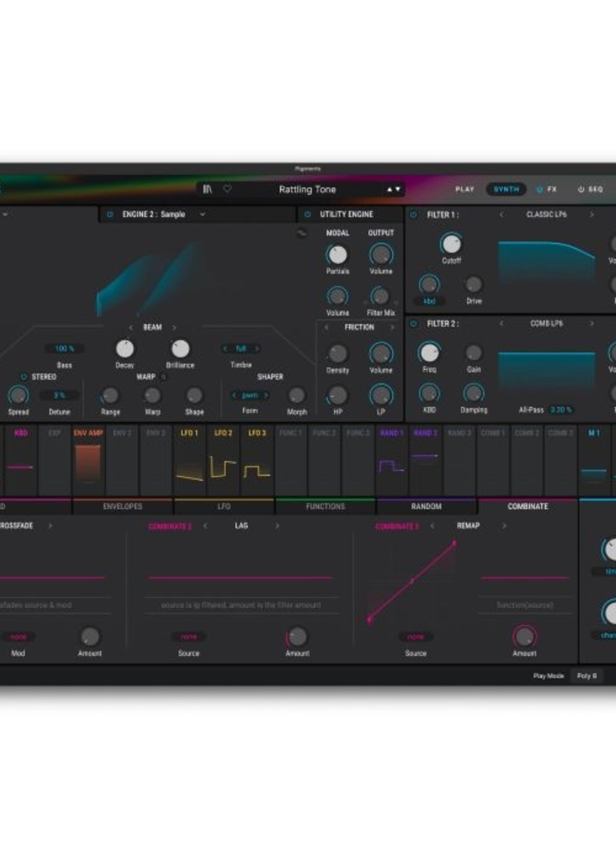616x863 pixels.
Task: Open the preset browser library icon
Action: click(x=207, y=189)
